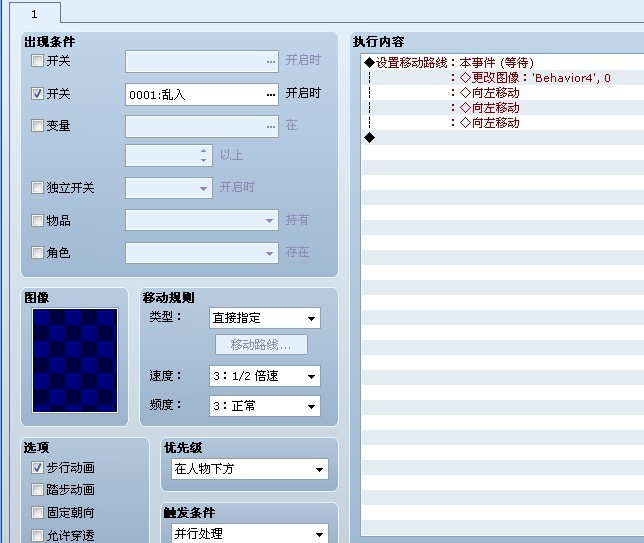Image resolution: width=644 pixels, height=543 pixels.
Task: Enable the 角色 condition checkbox
Action: pos(37,252)
